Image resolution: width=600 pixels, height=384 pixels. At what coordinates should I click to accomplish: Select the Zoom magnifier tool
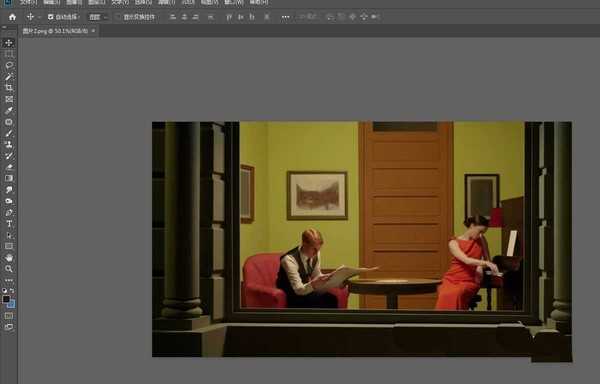point(9,269)
